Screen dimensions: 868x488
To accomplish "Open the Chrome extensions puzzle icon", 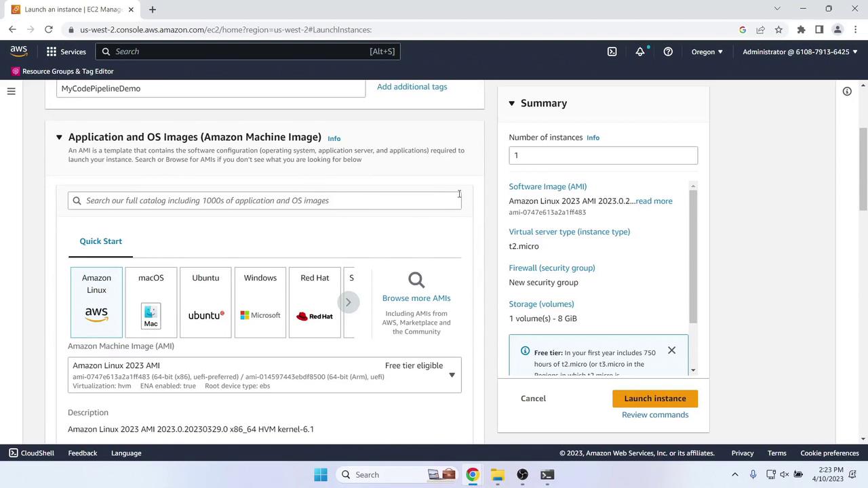I will coord(801,30).
